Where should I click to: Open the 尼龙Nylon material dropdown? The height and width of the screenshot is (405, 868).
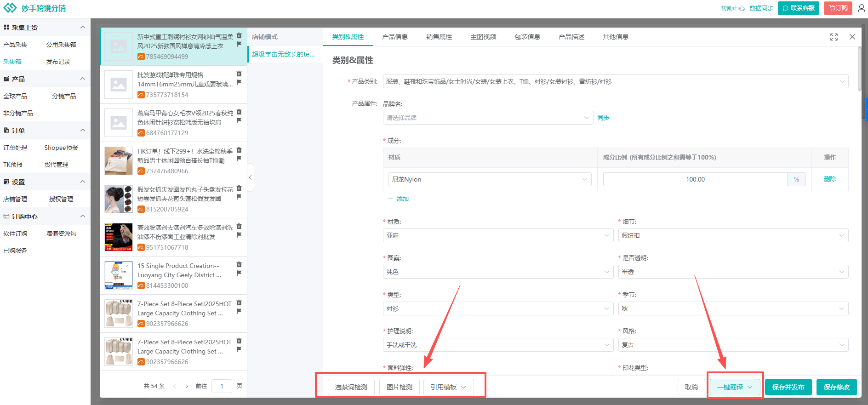click(490, 179)
